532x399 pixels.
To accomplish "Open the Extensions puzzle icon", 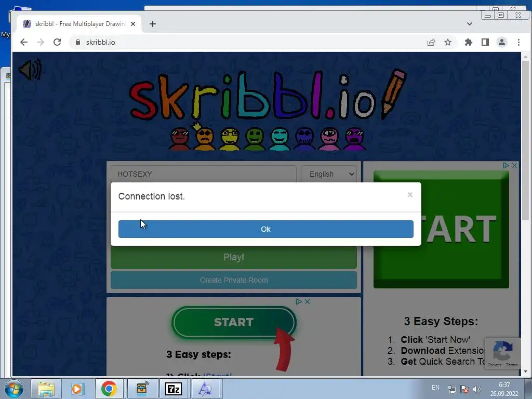I will coord(469,42).
